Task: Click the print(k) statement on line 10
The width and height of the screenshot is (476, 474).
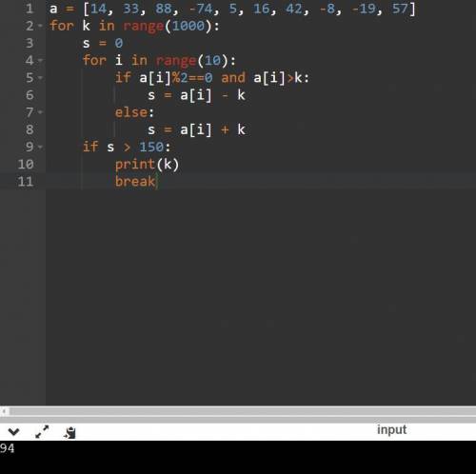Action: pyautogui.click(x=147, y=165)
